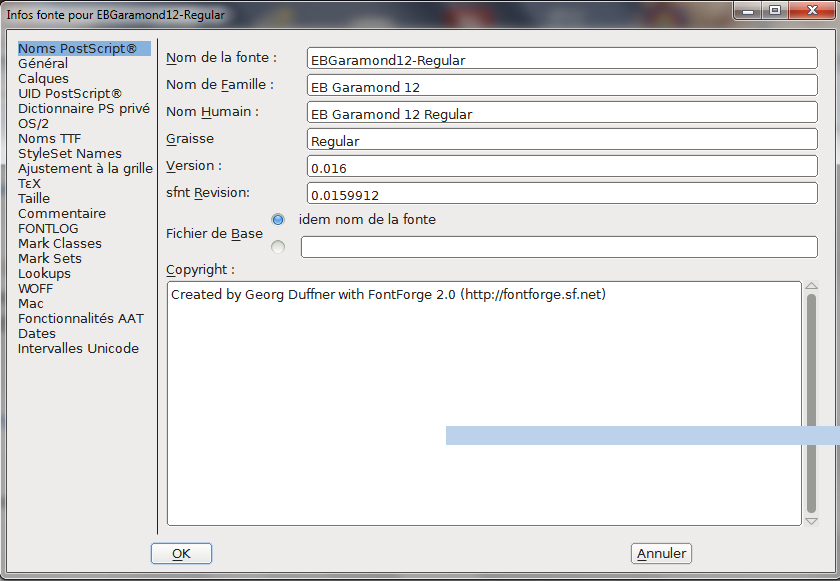Click the OK button
840x581 pixels.
(181, 553)
